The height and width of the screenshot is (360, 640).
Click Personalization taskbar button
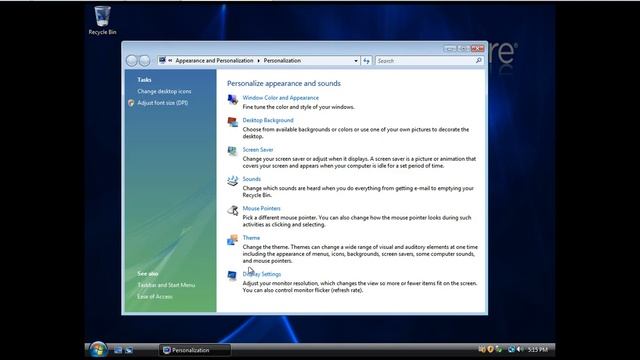[x=195, y=350]
